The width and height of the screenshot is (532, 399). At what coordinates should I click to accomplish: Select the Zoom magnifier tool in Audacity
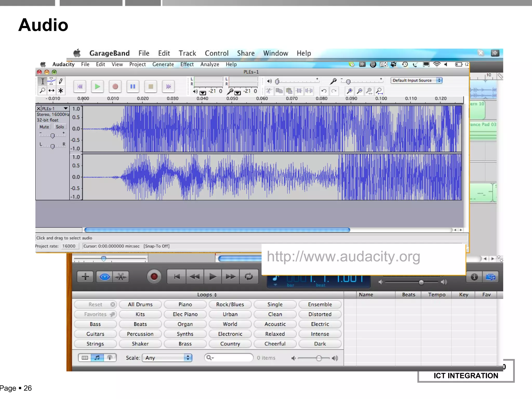point(42,90)
